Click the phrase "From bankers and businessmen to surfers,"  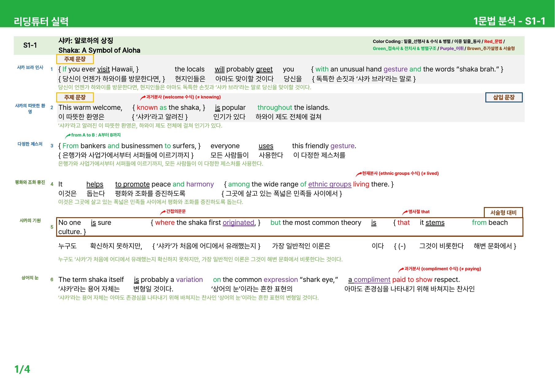(x=129, y=146)
